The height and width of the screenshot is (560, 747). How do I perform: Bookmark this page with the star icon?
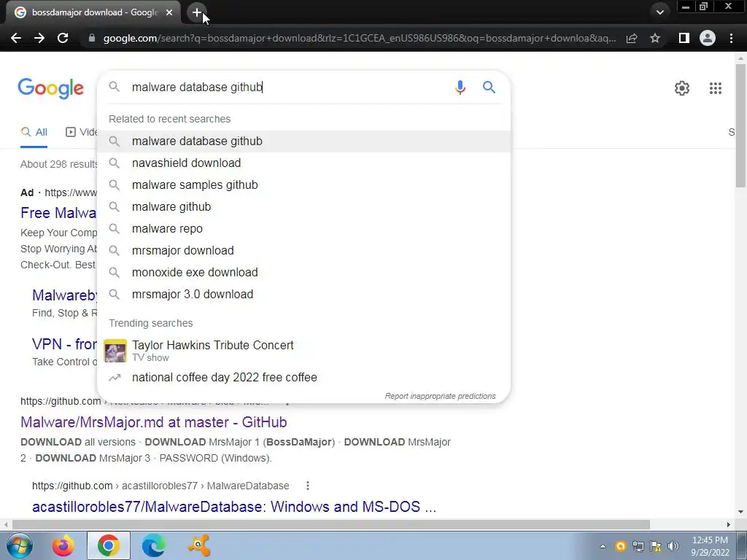coord(655,38)
